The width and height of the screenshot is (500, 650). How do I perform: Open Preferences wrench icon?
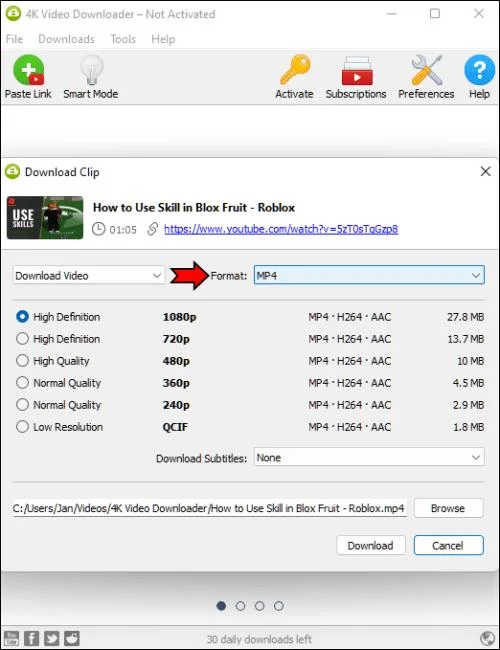click(x=427, y=70)
